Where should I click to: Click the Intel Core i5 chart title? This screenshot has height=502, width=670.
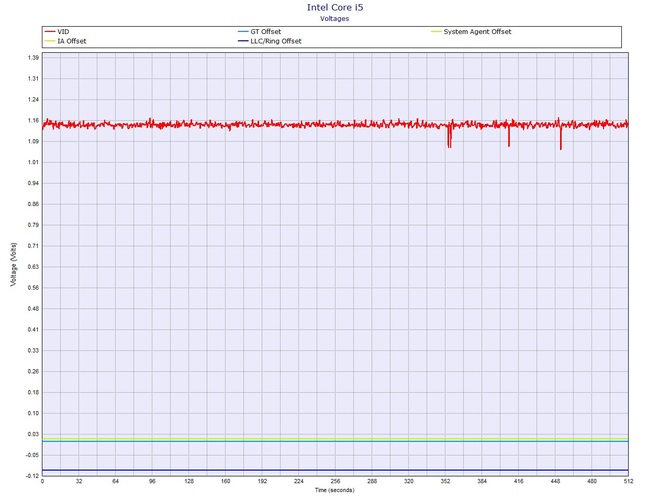click(x=335, y=7)
